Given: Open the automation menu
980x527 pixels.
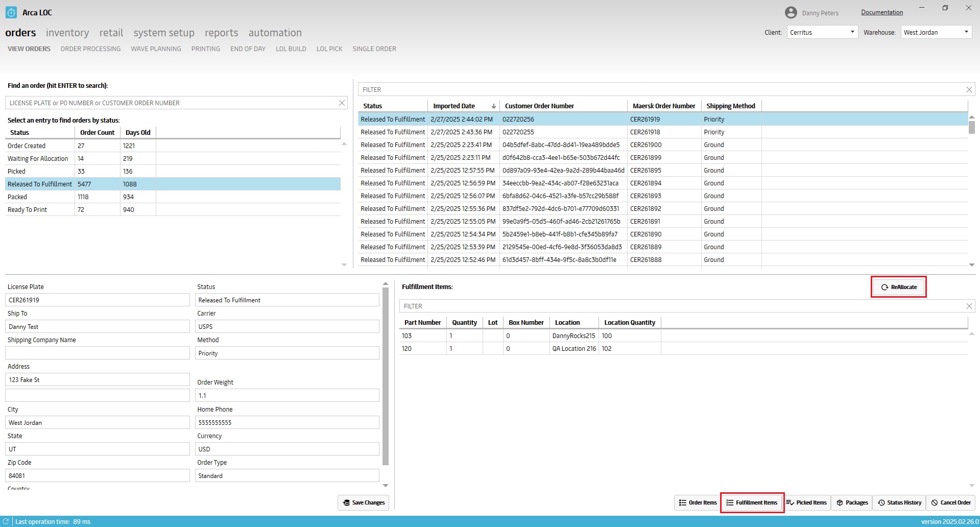Looking at the screenshot, I should 275,33.
